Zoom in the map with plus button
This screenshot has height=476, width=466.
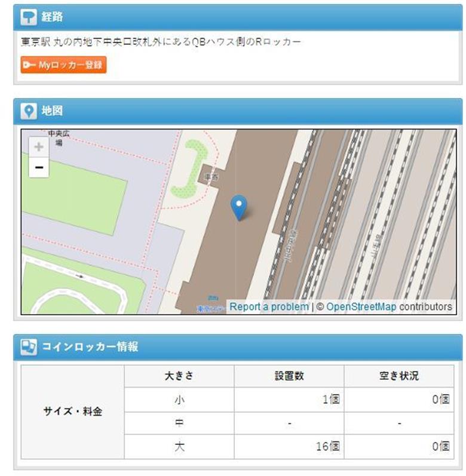[x=39, y=147]
